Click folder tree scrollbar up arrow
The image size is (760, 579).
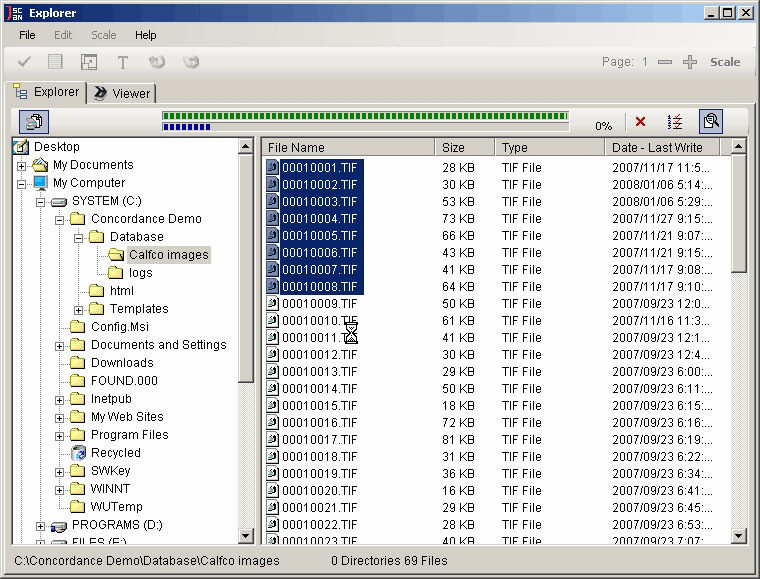point(246,146)
